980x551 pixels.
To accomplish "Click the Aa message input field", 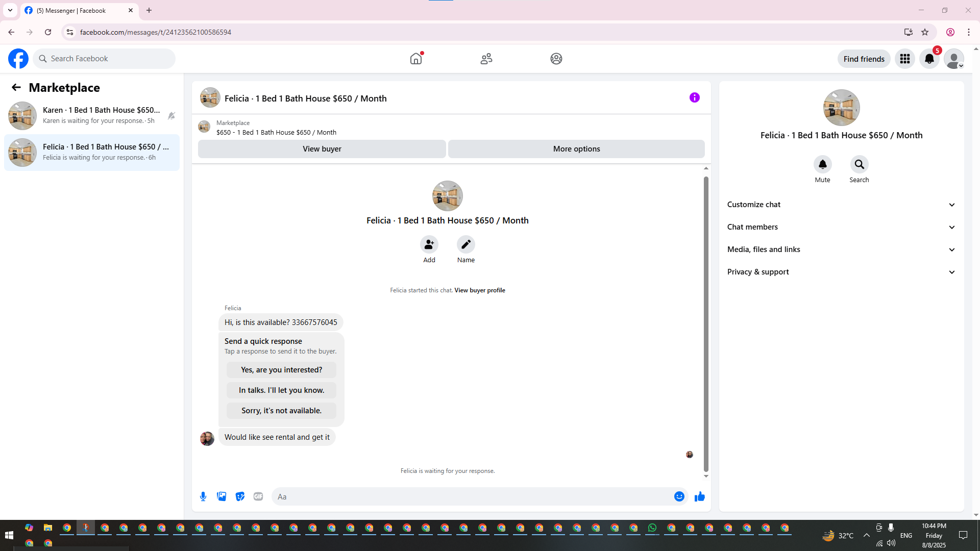I will coord(472,496).
